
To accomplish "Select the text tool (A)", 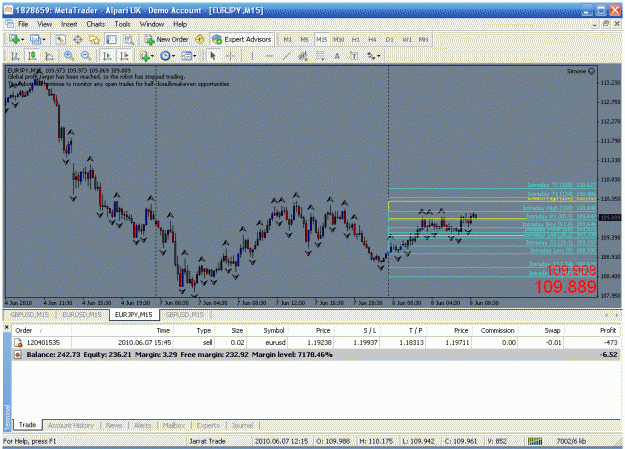I will pos(337,56).
